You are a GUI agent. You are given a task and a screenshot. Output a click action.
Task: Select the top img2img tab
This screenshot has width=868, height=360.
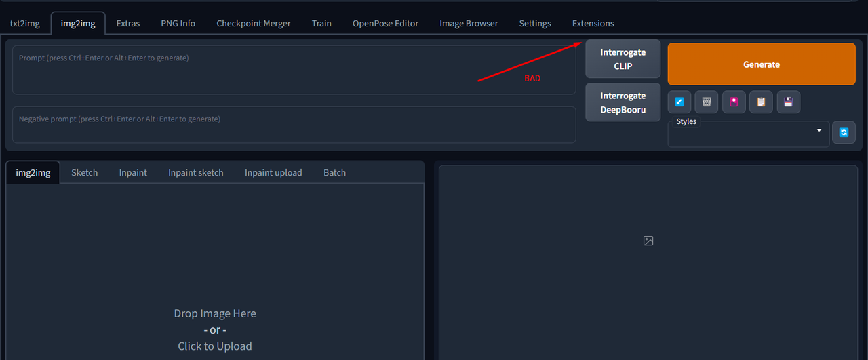tap(78, 23)
